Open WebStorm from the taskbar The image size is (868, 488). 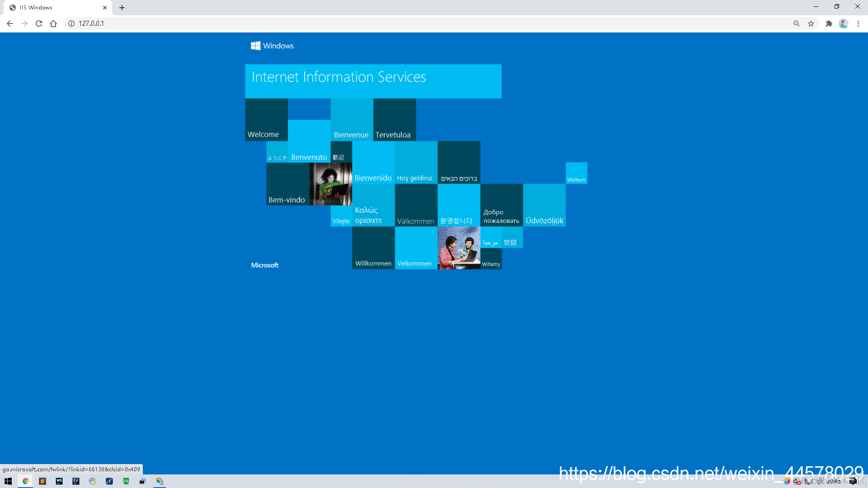(x=59, y=481)
